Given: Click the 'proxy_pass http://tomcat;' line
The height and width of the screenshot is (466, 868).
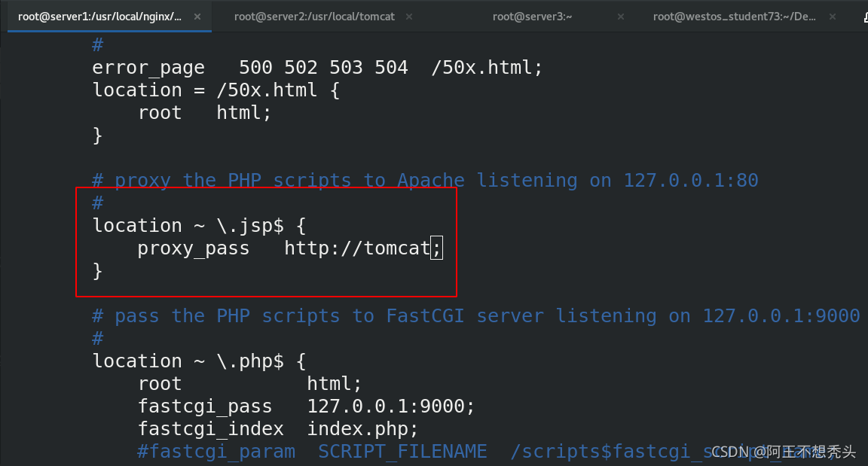Looking at the screenshot, I should coord(289,248).
